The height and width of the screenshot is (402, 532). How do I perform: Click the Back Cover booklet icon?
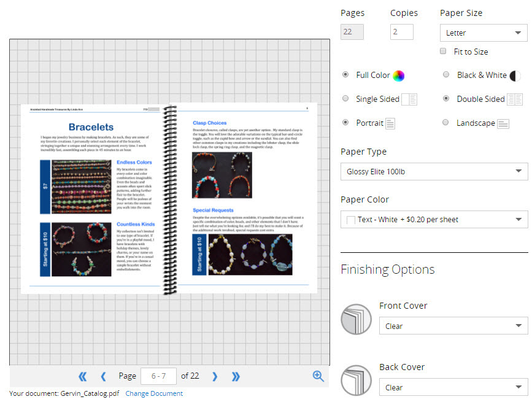pos(356,381)
